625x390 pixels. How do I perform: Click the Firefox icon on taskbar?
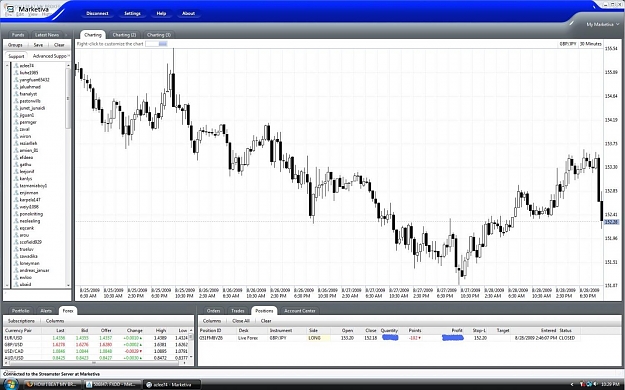(29, 384)
